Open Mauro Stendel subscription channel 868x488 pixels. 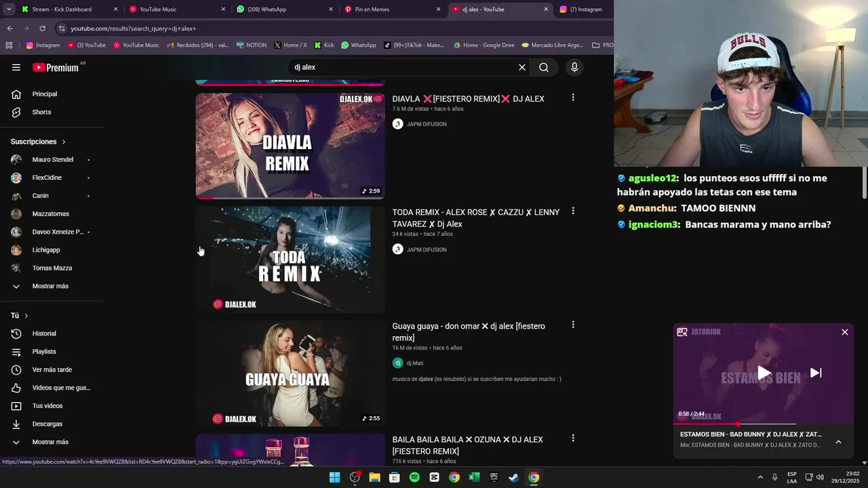[52, 160]
